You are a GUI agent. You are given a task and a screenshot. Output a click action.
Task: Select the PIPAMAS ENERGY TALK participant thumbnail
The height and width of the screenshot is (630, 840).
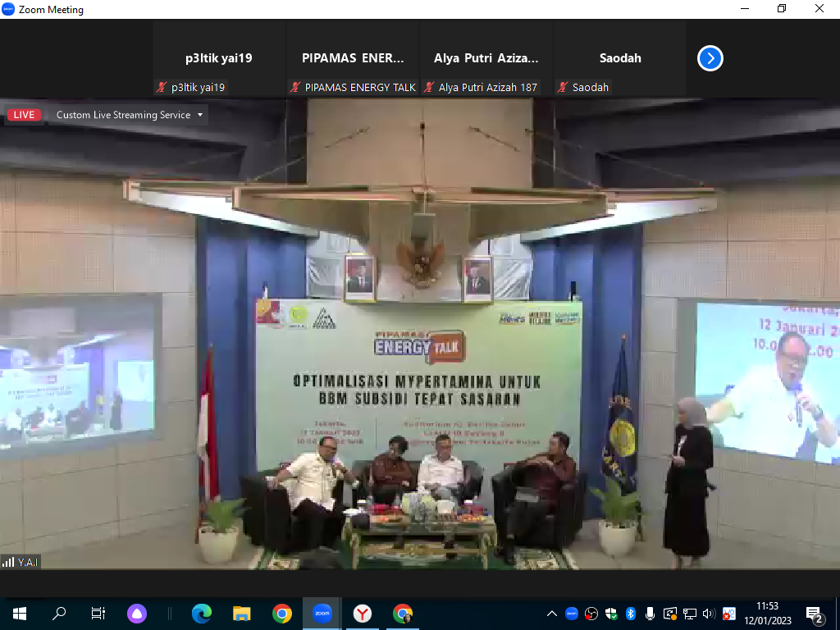[353, 58]
